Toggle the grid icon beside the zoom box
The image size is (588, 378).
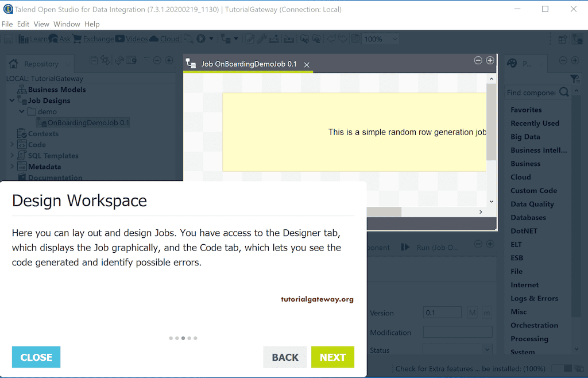[x=355, y=38]
